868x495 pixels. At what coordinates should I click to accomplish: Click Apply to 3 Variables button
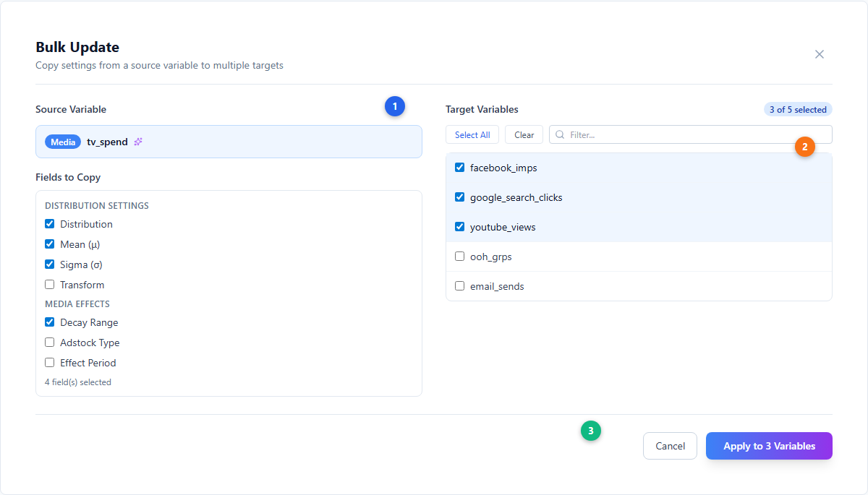click(769, 446)
